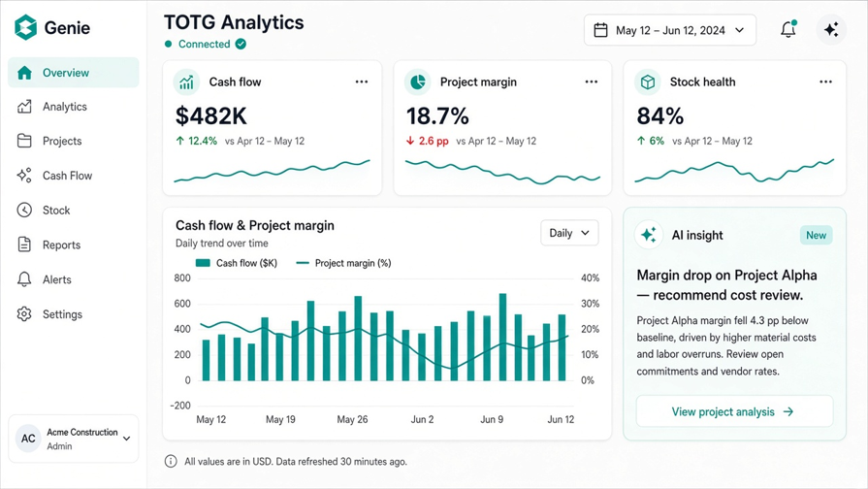Click the info icon in footer
The image size is (868, 489).
point(171,461)
